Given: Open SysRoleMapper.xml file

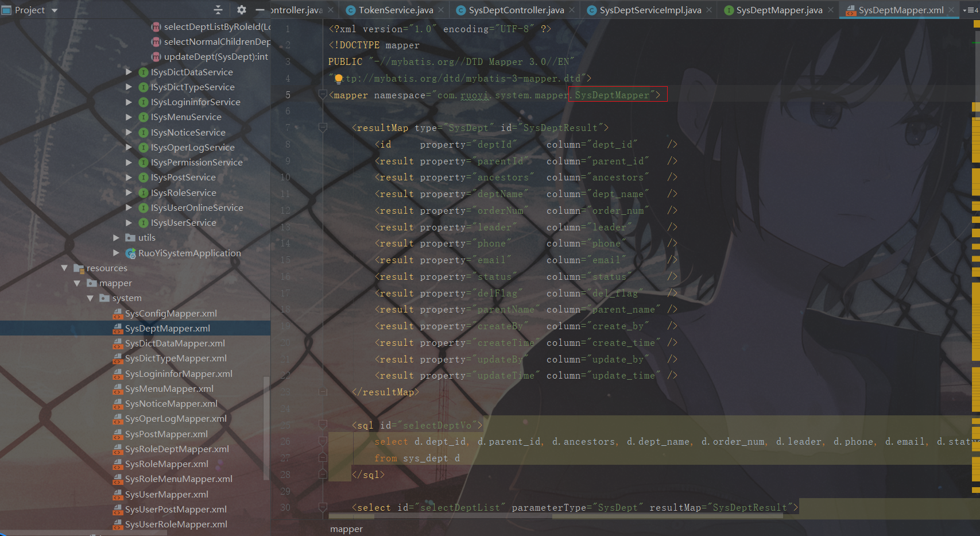Looking at the screenshot, I should point(166,464).
